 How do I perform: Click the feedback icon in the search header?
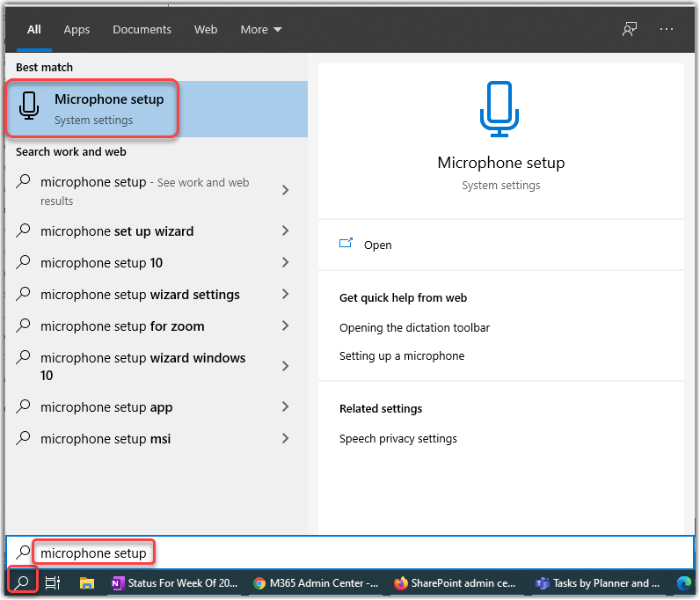(x=629, y=29)
